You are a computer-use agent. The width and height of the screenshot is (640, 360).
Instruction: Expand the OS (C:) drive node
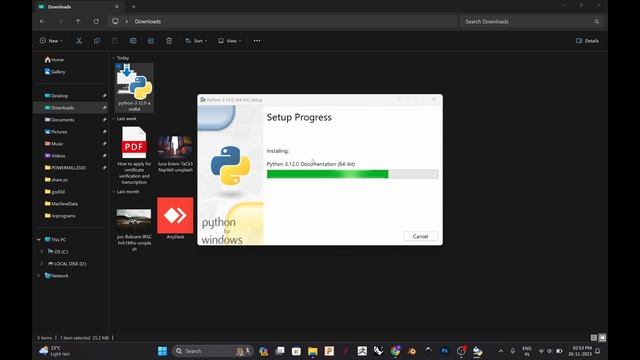pos(42,252)
